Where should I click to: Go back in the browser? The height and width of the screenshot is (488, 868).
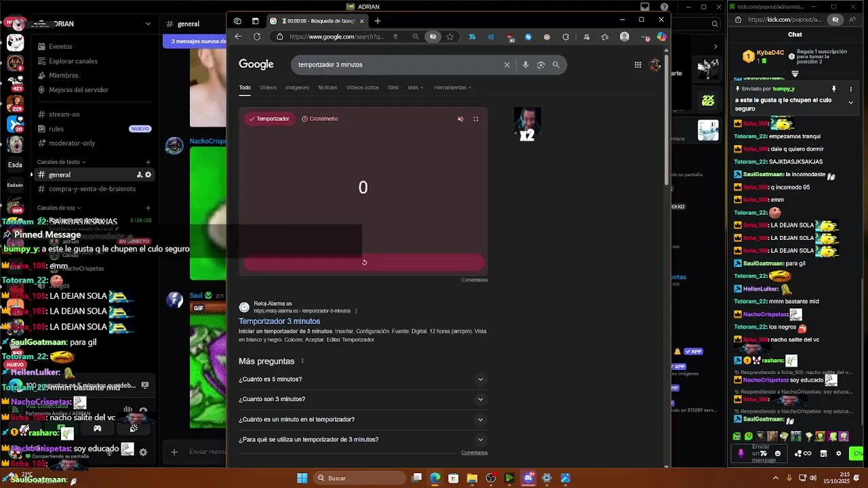pos(238,37)
